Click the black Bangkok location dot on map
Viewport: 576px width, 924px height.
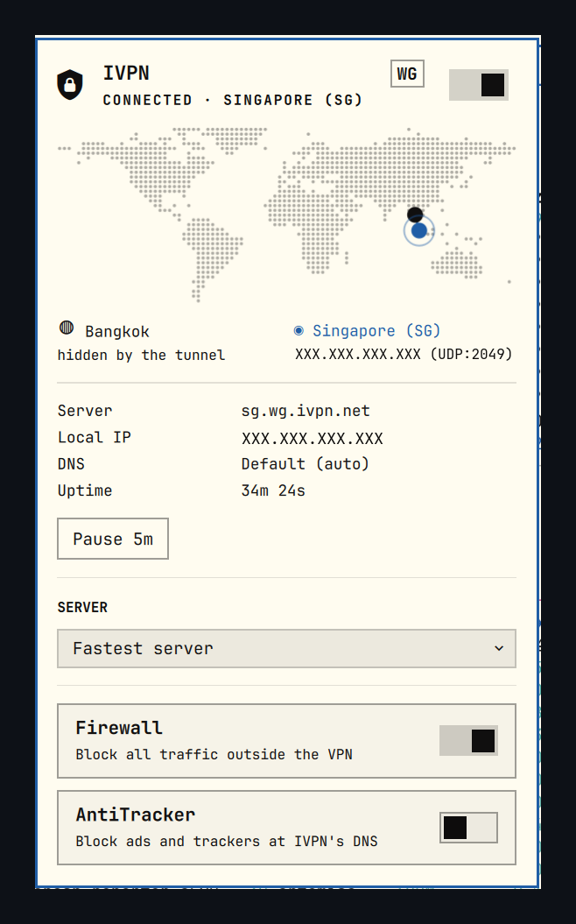[415, 214]
